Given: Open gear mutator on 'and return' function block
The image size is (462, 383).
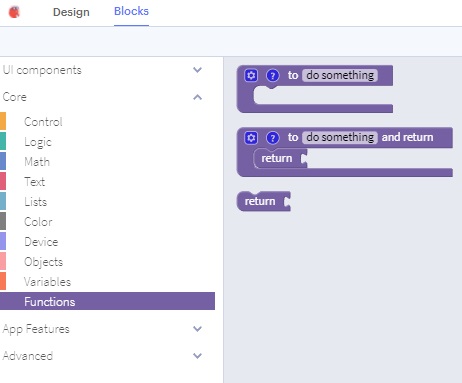Looking at the screenshot, I should point(251,137).
